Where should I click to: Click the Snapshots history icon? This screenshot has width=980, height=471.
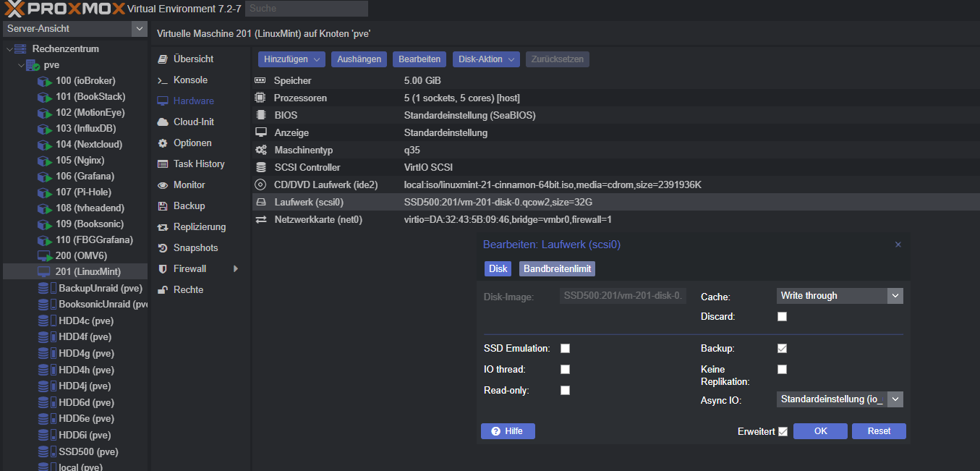[x=163, y=248]
